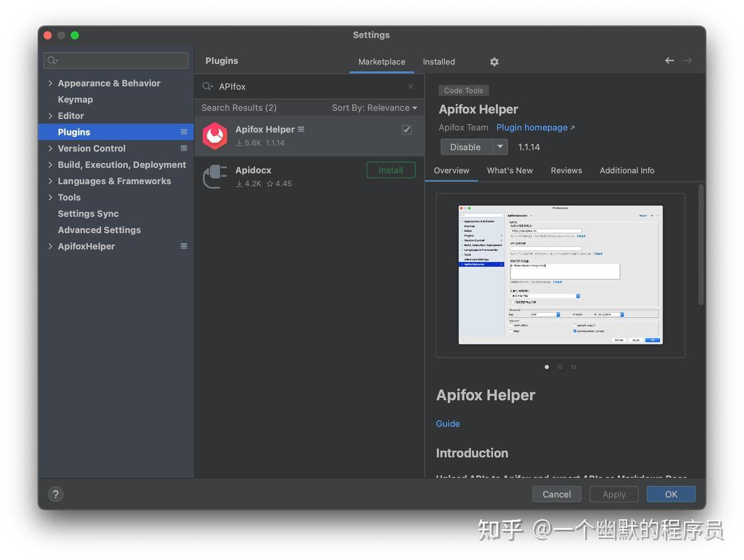Open the Reviews tab
The image size is (744, 560).
pos(566,170)
